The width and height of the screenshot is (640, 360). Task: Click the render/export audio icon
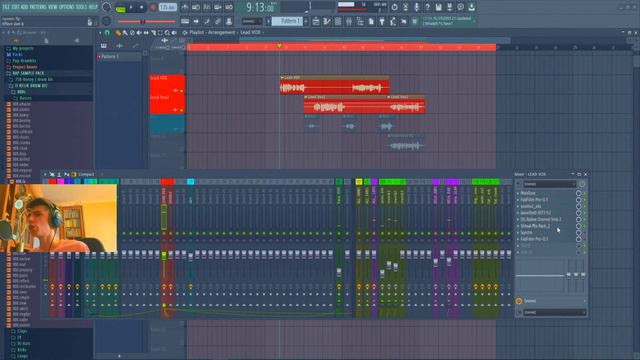pos(449,7)
